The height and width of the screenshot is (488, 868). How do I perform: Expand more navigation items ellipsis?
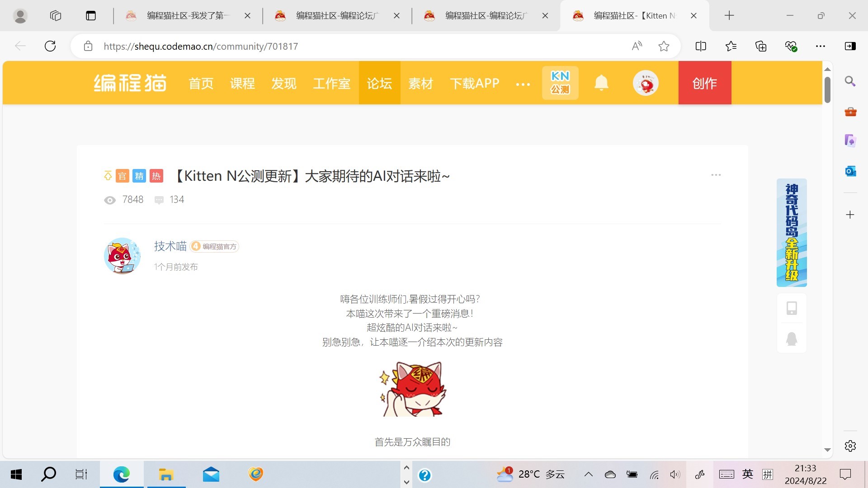523,84
